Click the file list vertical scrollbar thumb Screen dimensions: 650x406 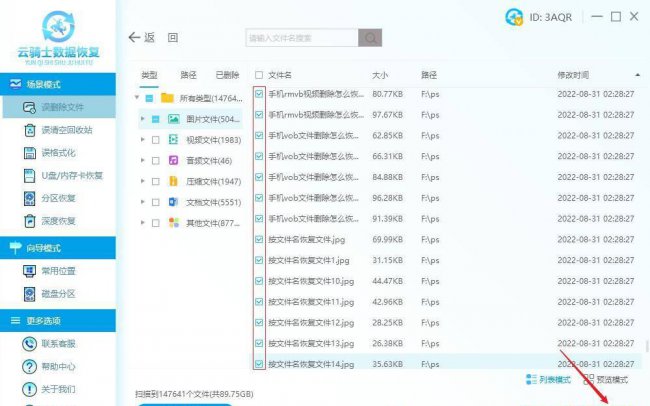click(x=647, y=346)
